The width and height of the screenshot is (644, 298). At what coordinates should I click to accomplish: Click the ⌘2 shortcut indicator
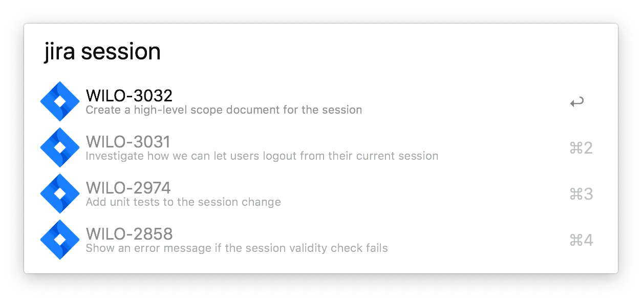pyautogui.click(x=581, y=148)
